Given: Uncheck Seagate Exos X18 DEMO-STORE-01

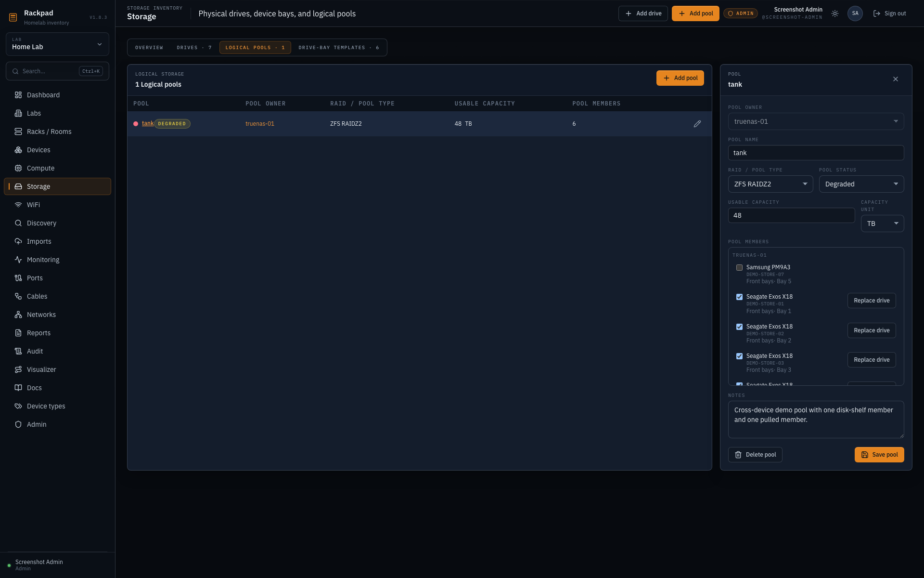Looking at the screenshot, I should pyautogui.click(x=739, y=297).
